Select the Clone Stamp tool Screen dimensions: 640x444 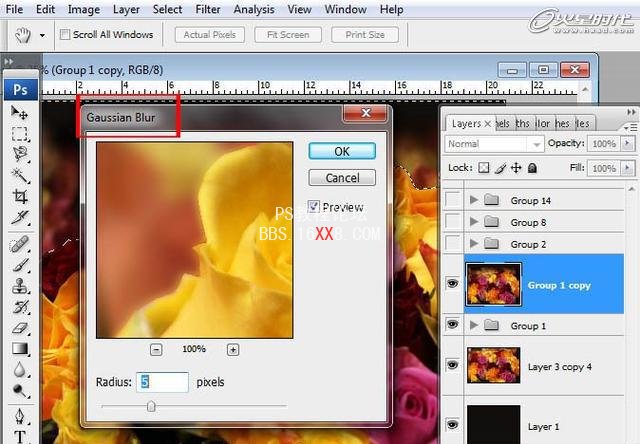[x=19, y=286]
